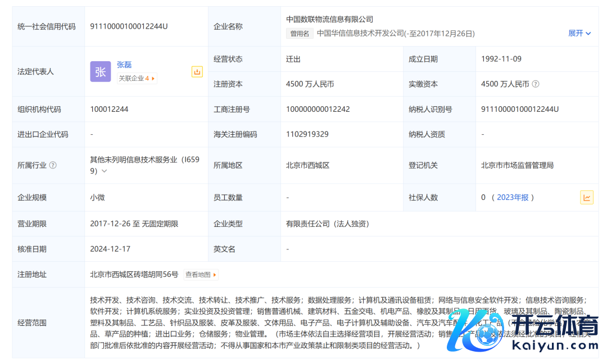Click the 海关注册编码 value 1102919329
607x364 pixels.
coord(307,134)
